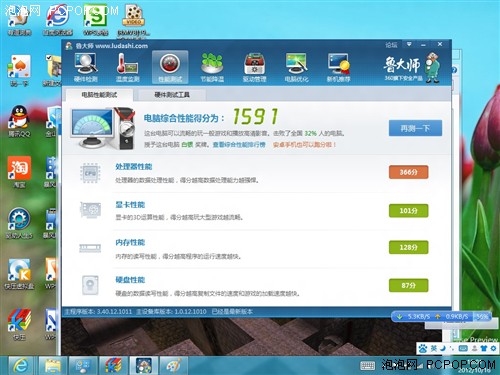The width and height of the screenshot is (500, 375).
Task: Click the hard disk icon
Action: pos(90,285)
